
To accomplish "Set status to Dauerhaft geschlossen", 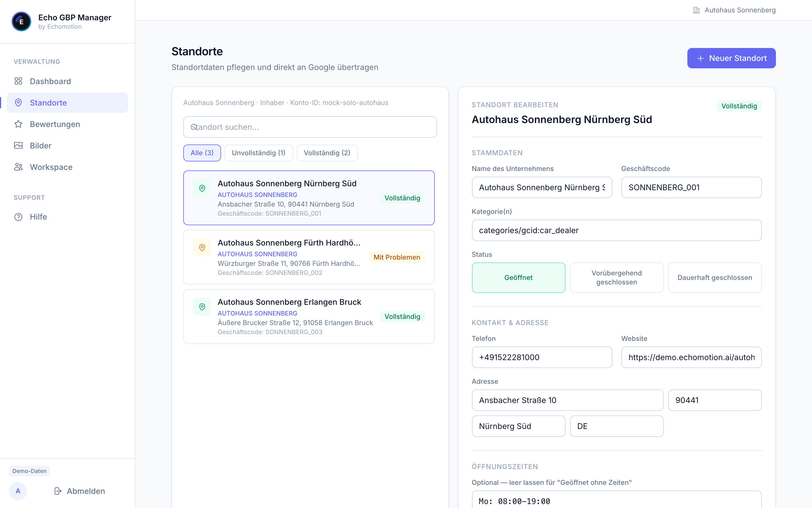I will [715, 277].
